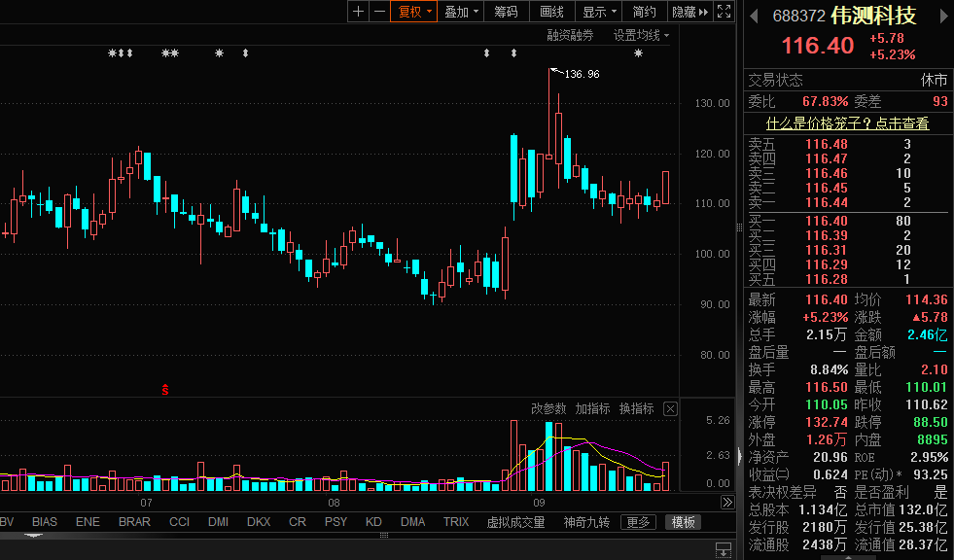
Task: Click the red S marker on chart
Action: pos(165,390)
